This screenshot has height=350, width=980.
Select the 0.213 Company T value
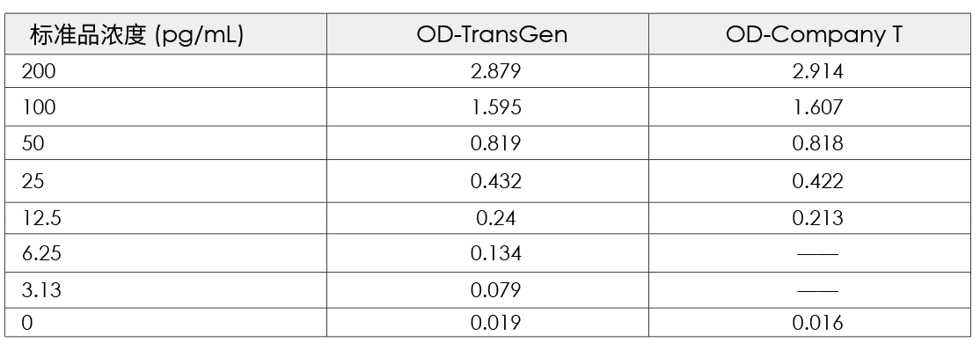pyautogui.click(x=810, y=218)
